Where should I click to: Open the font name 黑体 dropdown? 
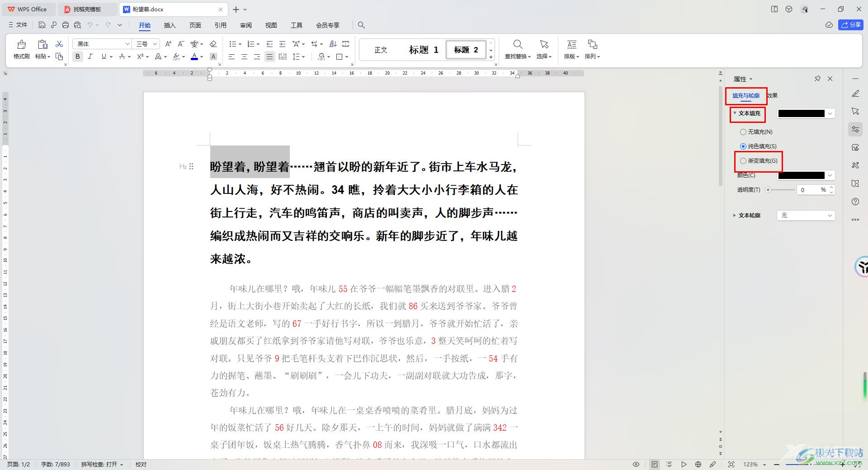(127, 44)
